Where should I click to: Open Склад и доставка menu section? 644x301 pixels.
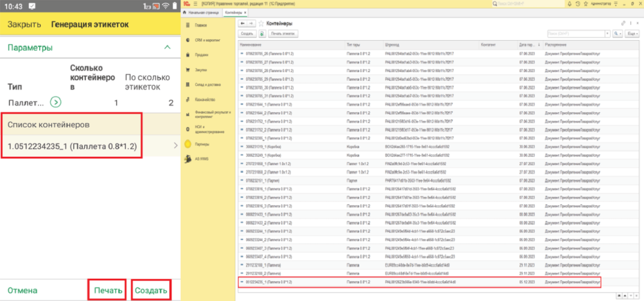coord(207,85)
